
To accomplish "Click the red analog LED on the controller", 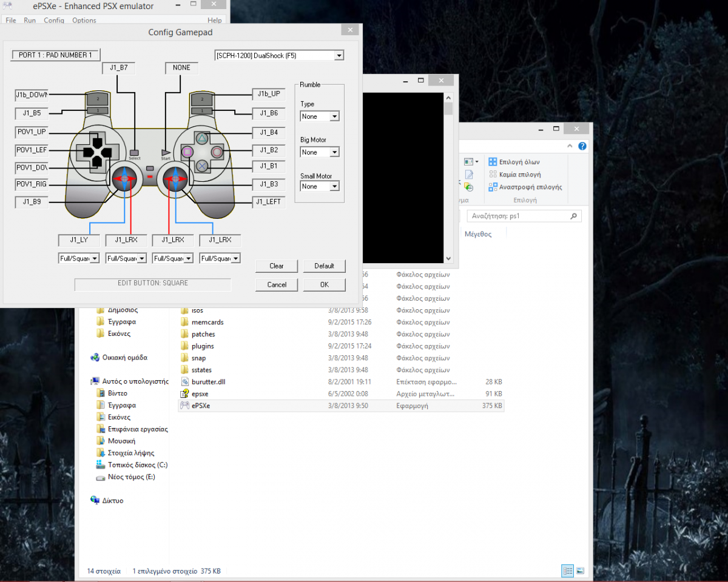I will 150,177.
